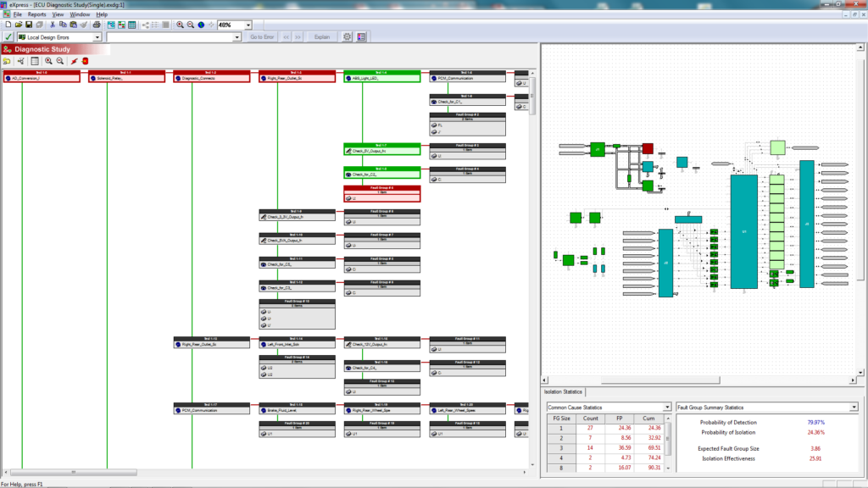Open the 40% zoom level dropdown
The image size is (868, 488).
[x=248, y=25]
